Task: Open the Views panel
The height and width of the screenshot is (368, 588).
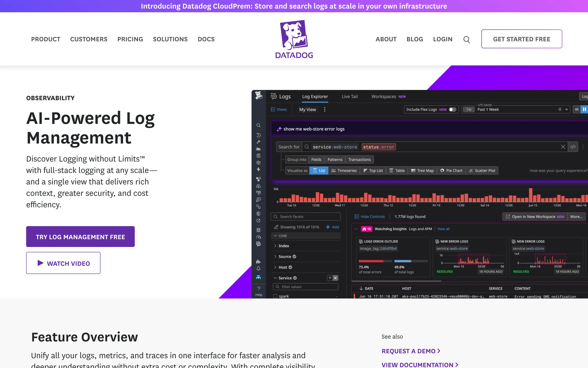Action: tap(279, 110)
